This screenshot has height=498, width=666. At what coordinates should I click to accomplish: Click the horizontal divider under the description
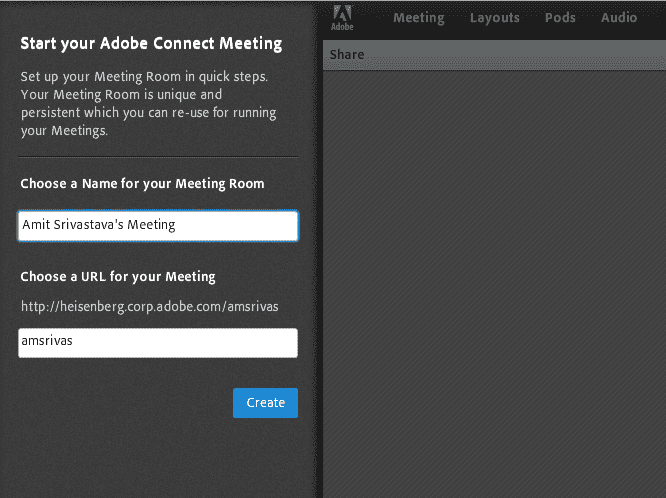[x=159, y=157]
